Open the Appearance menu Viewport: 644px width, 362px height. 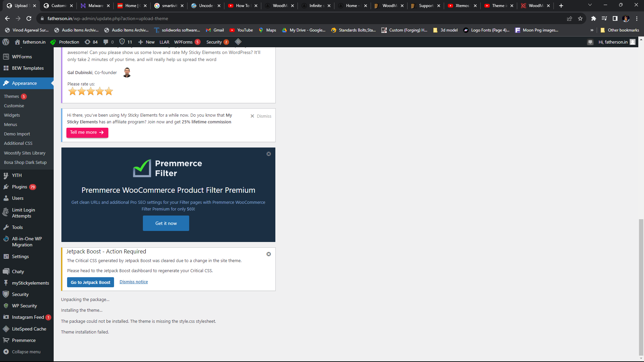(x=27, y=83)
